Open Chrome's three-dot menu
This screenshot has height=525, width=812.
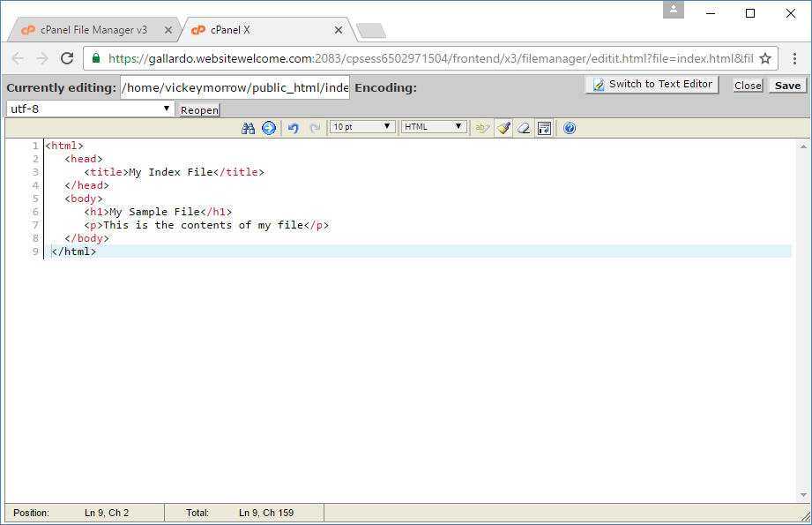(794, 58)
